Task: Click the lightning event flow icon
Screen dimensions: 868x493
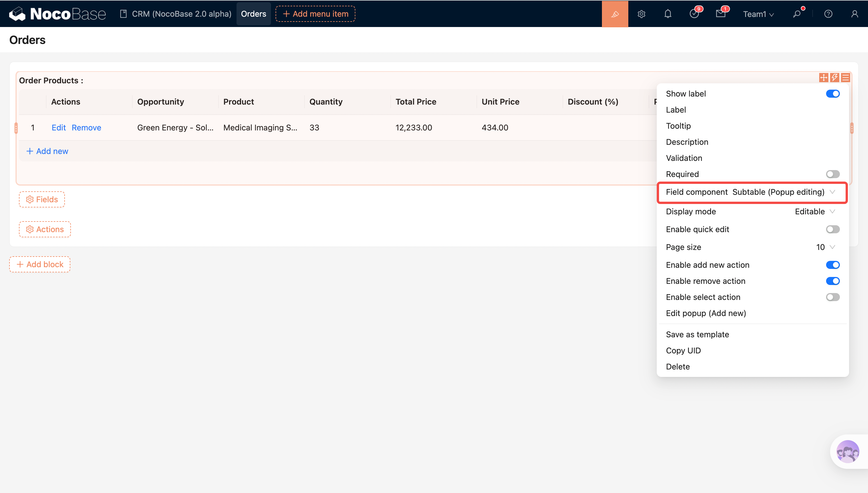Action: [x=834, y=78]
